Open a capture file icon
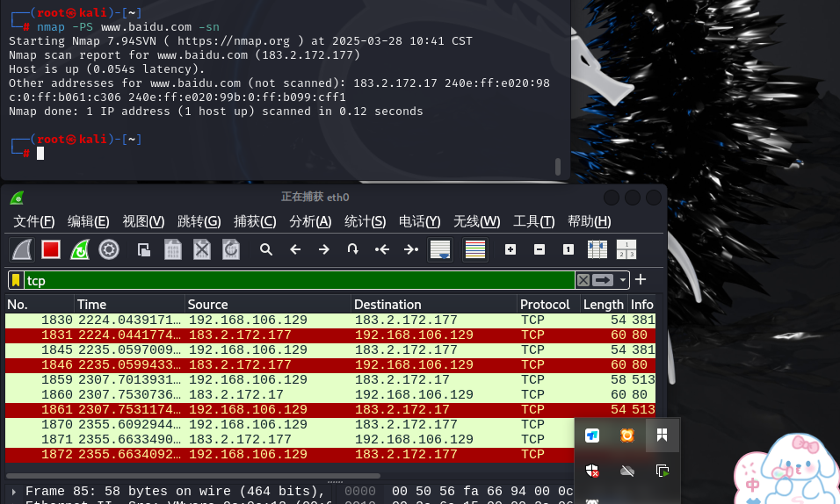 click(143, 249)
